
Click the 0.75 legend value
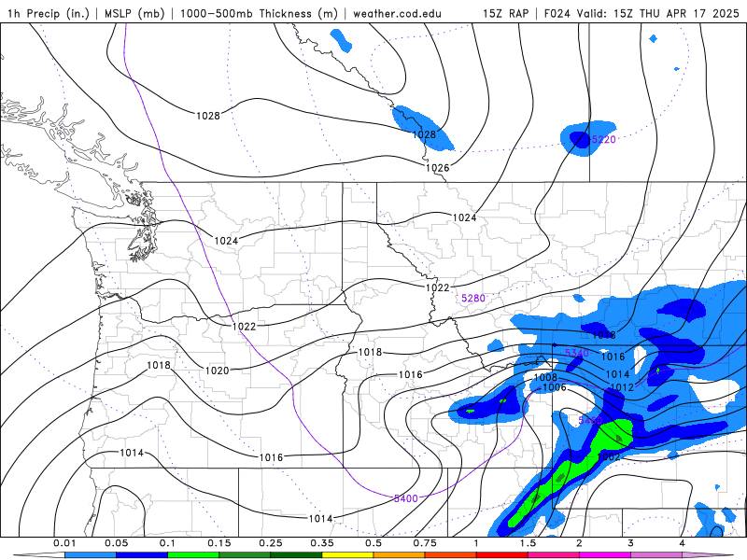click(425, 543)
